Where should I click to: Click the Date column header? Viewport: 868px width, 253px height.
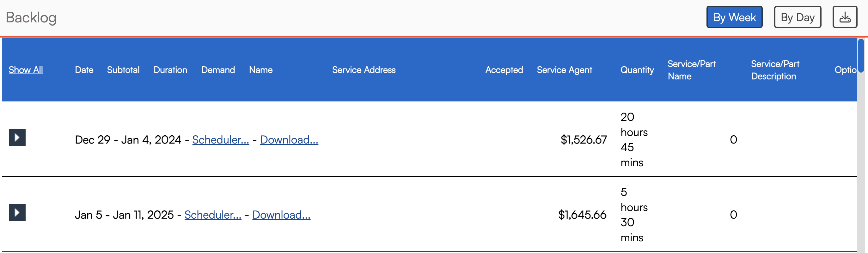coord(84,70)
